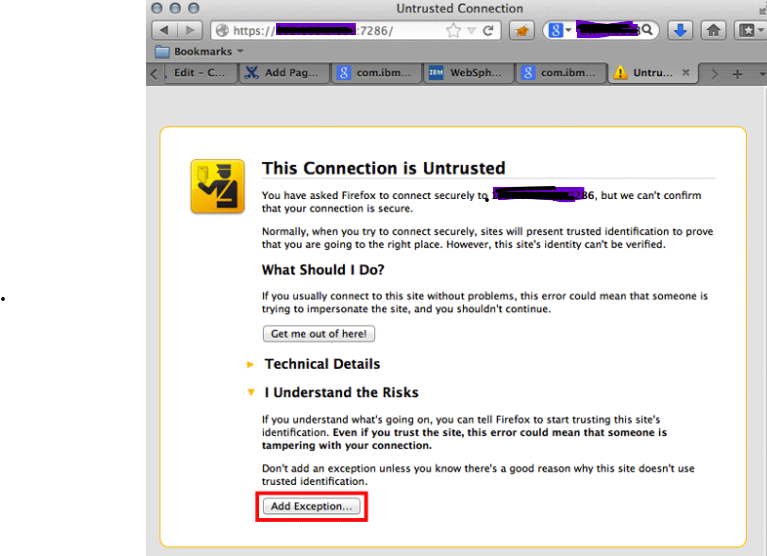The height and width of the screenshot is (556, 767).
Task: Go forward with the Forward arrow button
Action: 189,30
